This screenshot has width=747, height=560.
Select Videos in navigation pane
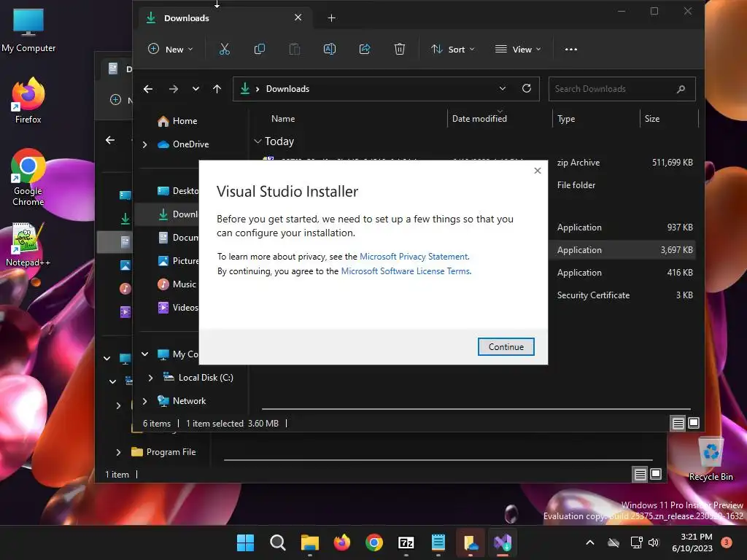178,308
